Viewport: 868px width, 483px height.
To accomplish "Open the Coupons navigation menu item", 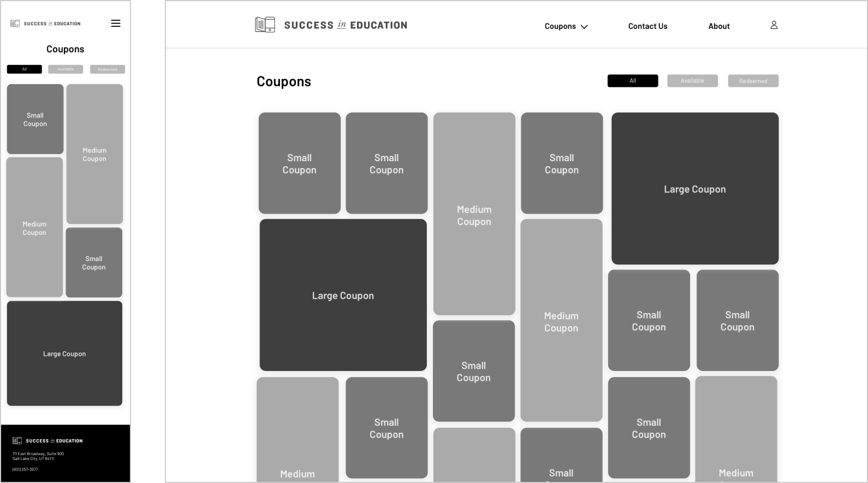I will point(560,26).
